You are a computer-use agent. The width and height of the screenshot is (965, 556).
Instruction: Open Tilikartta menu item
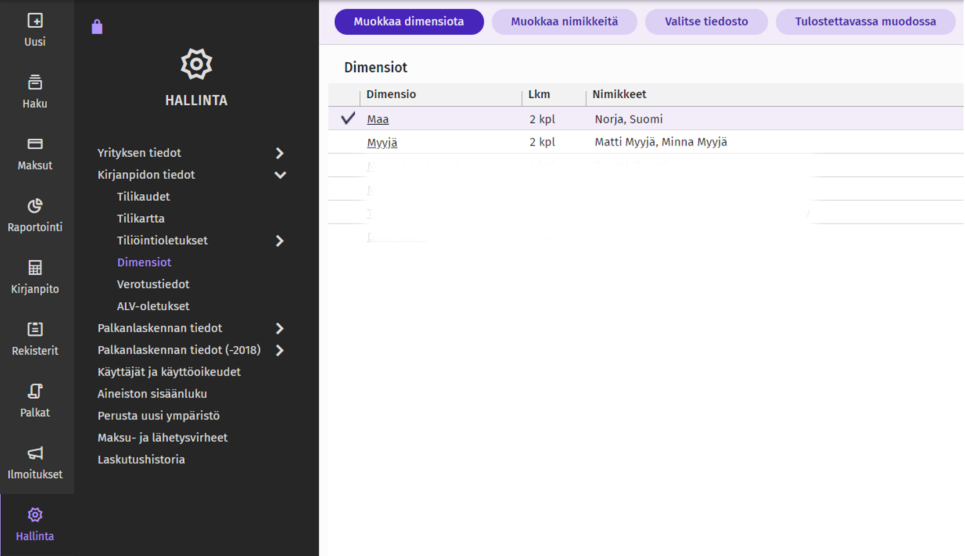pyautogui.click(x=141, y=219)
